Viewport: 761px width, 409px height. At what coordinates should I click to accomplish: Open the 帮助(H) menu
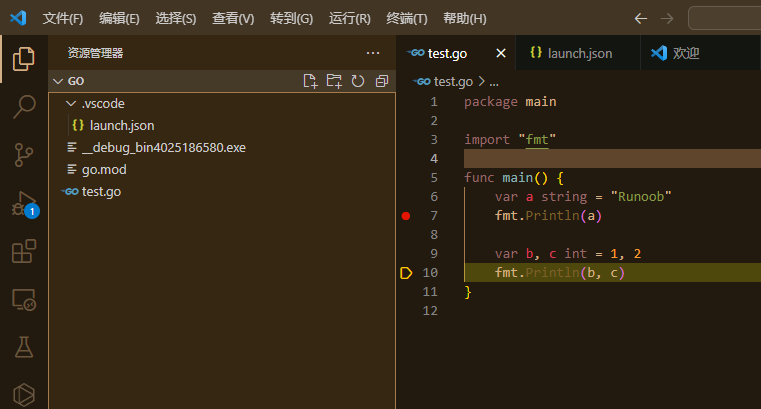464,18
